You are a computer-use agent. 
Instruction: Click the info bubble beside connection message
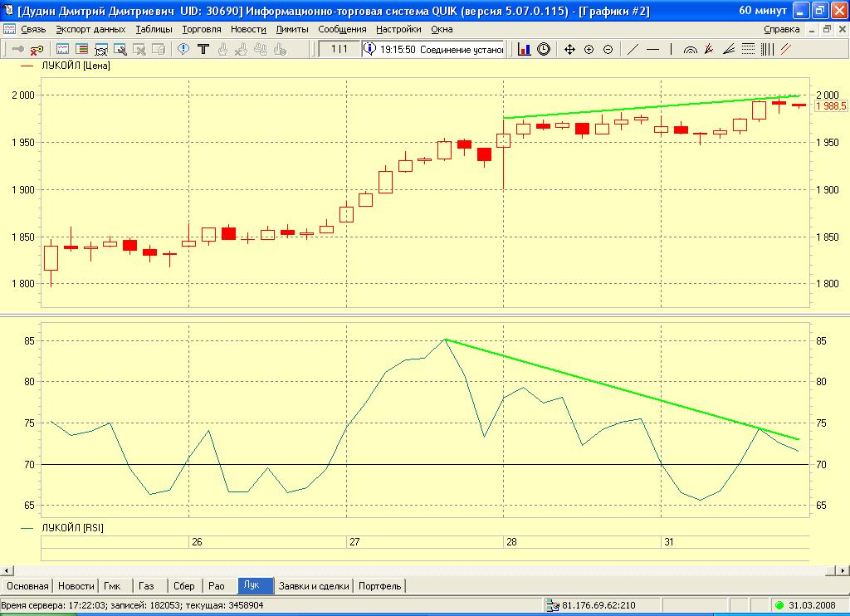[369, 49]
